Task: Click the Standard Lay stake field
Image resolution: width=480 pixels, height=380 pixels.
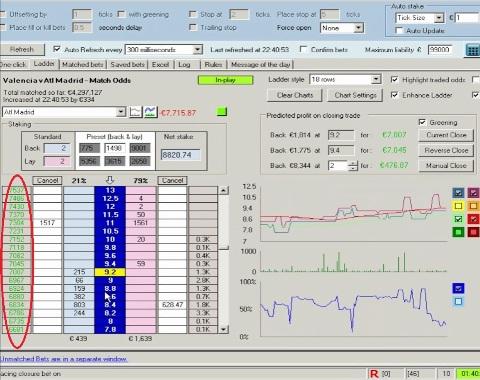Action: click(x=57, y=161)
